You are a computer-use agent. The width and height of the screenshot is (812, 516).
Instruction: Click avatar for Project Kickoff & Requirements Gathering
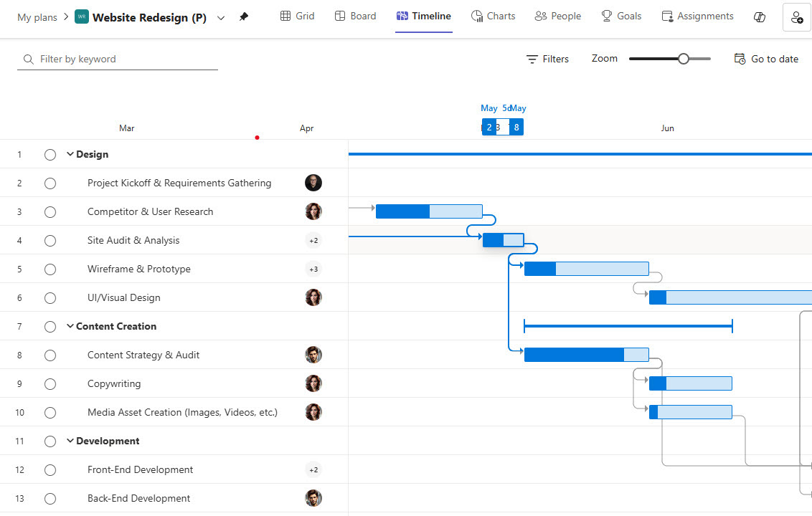pos(313,183)
